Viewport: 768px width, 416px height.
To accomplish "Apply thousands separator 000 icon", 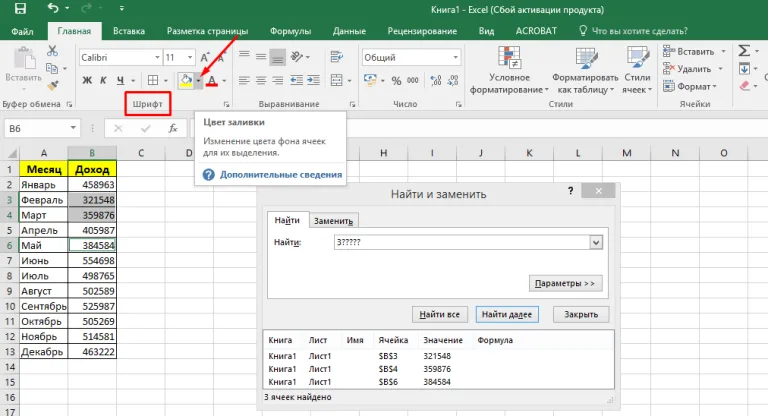I will coord(413,80).
